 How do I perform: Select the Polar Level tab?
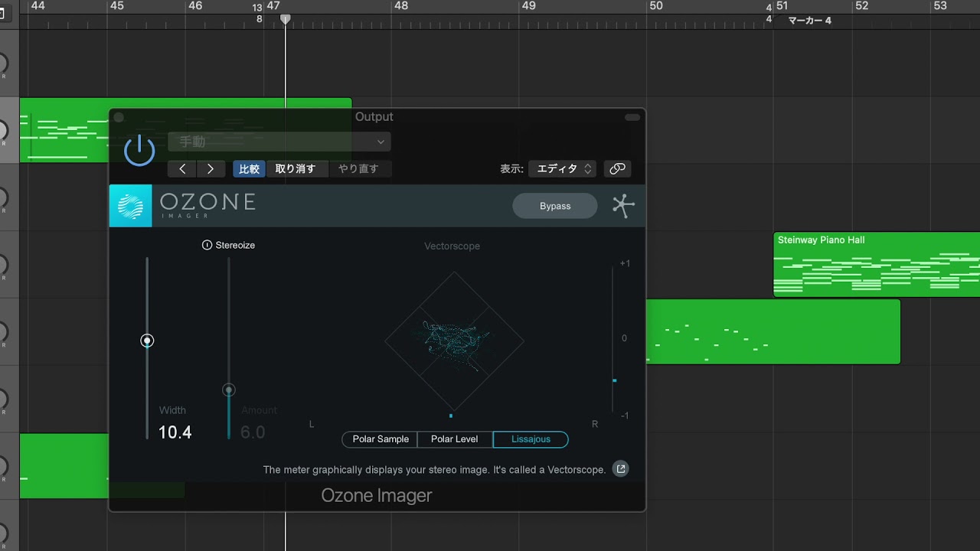click(455, 439)
